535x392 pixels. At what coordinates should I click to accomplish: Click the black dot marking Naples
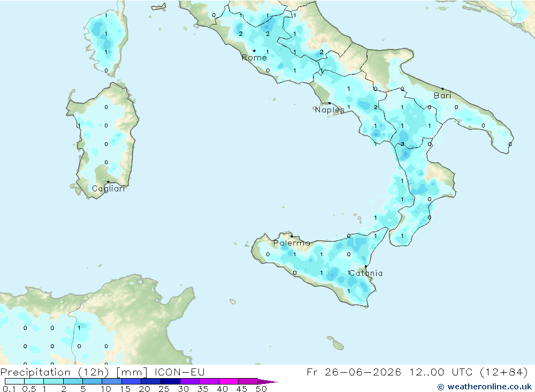point(330,103)
